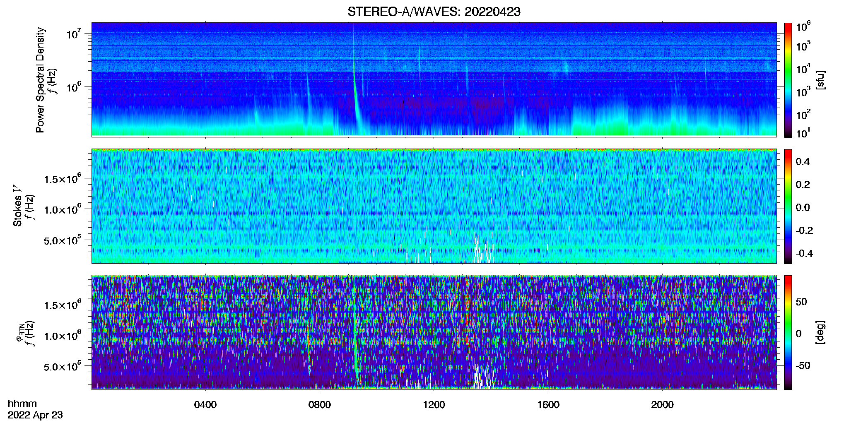Image resolution: width=868 pixels, height=447 pixels.
Task: Pick the Stokes V color bar
Action: (x=788, y=206)
